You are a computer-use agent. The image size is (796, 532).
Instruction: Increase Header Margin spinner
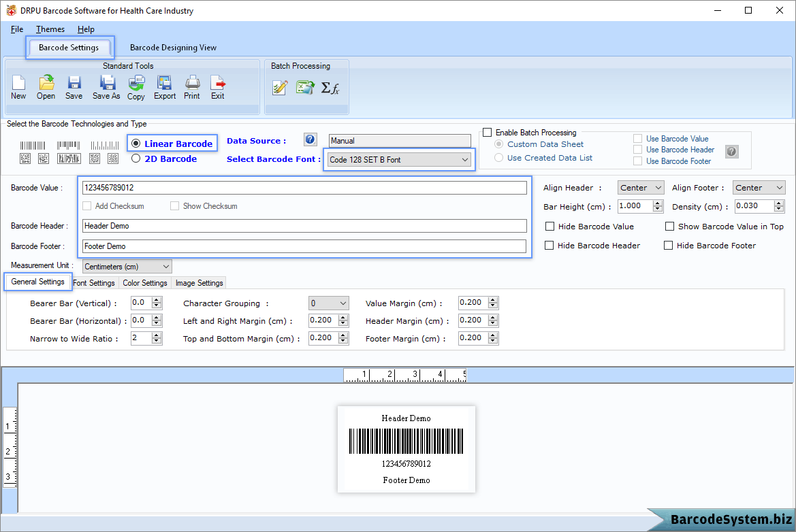point(493,318)
